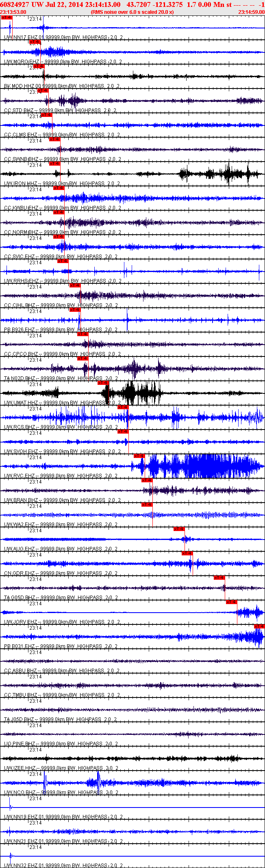The image size is (265, 868).
Task: Select the red pick marker on NN17 trace
Action: [7, 17]
